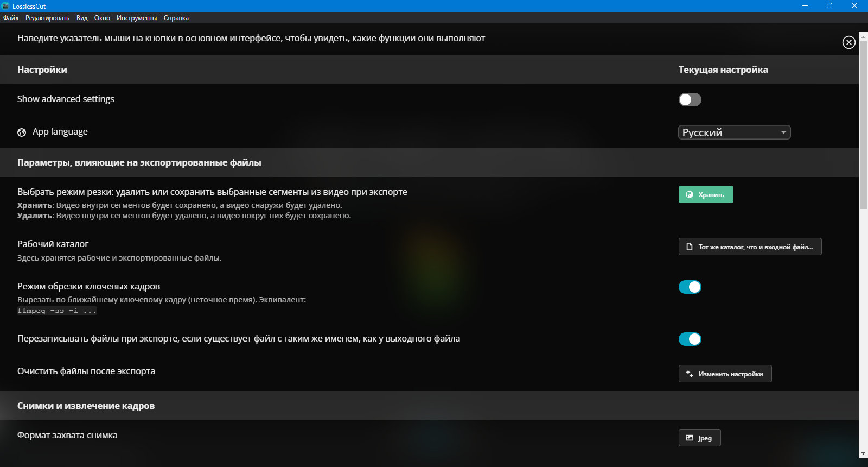The width and height of the screenshot is (868, 467).
Task: Open the Окно menu
Action: 102,18
